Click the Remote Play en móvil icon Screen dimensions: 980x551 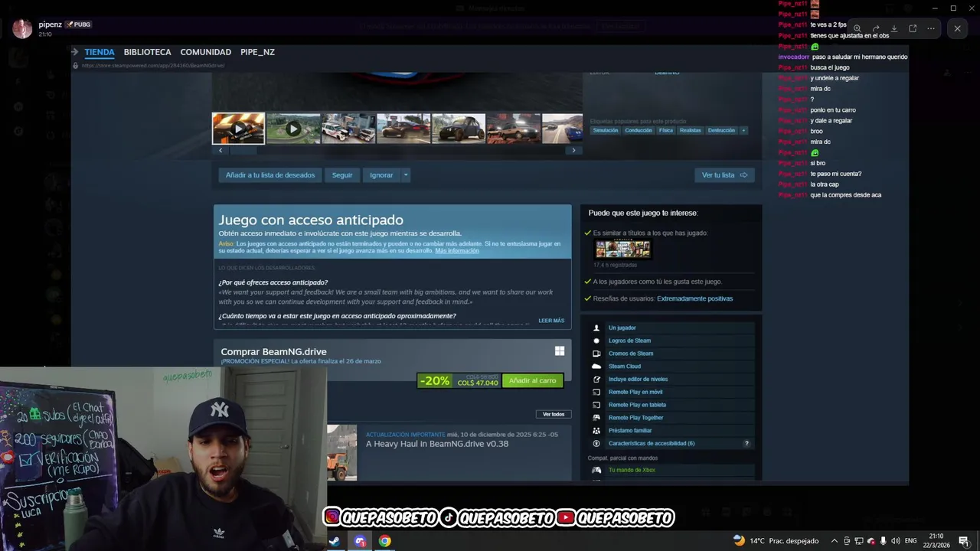(x=596, y=392)
